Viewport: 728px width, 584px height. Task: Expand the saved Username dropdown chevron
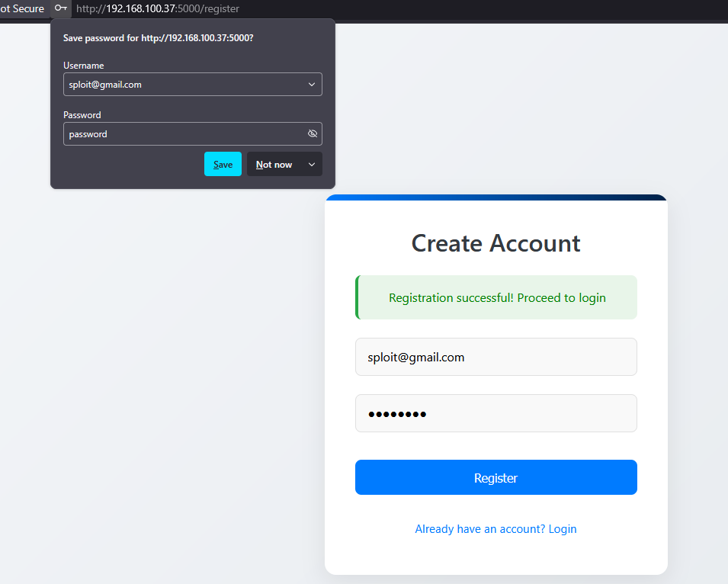pyautogui.click(x=312, y=85)
